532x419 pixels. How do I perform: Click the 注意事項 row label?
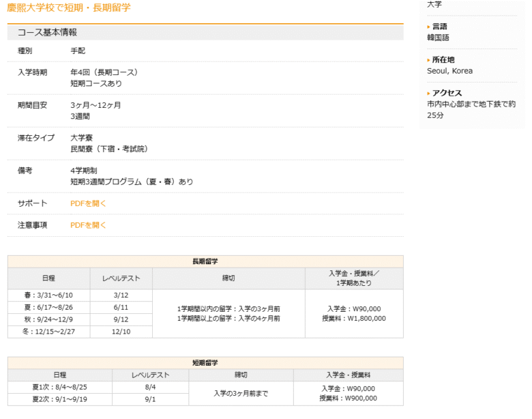32,225
